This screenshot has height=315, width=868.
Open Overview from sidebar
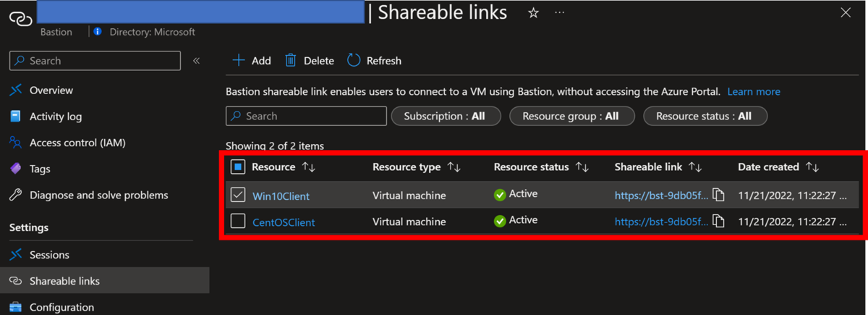(51, 91)
